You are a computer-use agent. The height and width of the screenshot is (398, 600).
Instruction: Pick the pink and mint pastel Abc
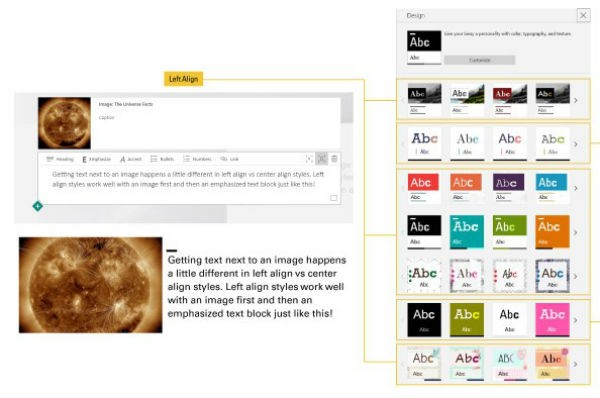(x=467, y=364)
